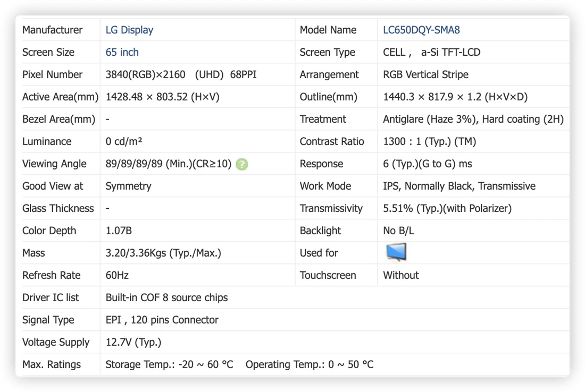Open the LG Display manufacturer link
Image resolution: width=585 pixels, height=392 pixels.
click(129, 30)
